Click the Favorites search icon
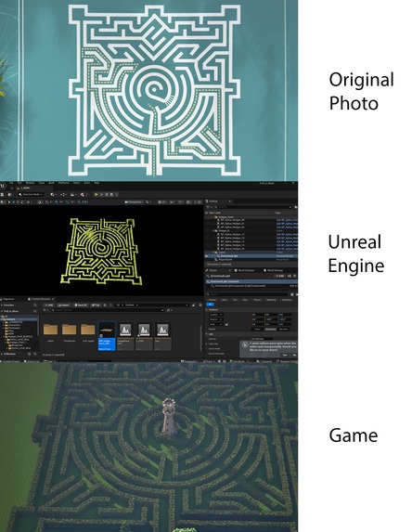 click(35, 305)
